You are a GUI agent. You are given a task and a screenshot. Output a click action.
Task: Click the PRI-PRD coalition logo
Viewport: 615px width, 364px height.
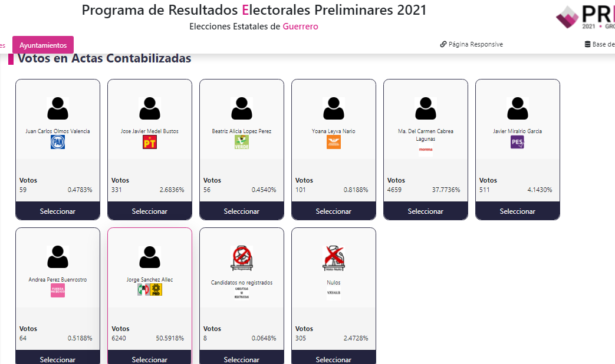[x=149, y=290]
